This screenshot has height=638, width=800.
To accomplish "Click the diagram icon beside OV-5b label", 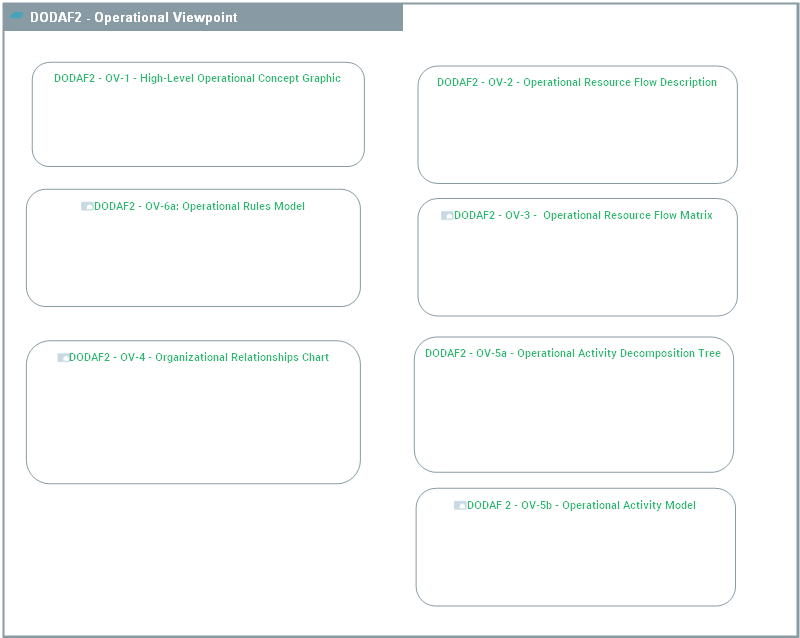I will 460,506.
